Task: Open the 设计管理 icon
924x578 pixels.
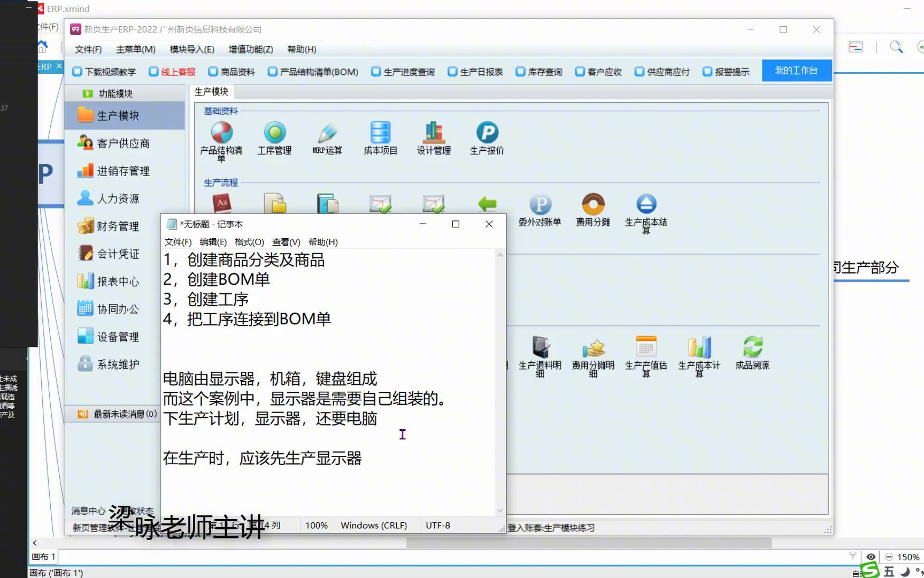Action: pos(434,139)
